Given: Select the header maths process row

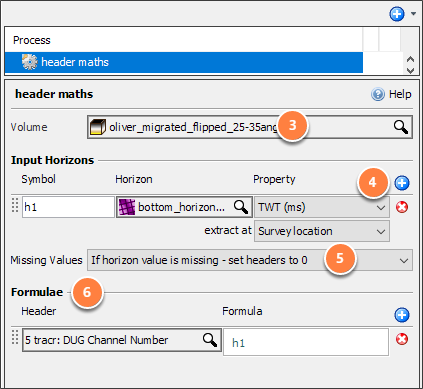Looking at the screenshot, I should click(x=184, y=62).
